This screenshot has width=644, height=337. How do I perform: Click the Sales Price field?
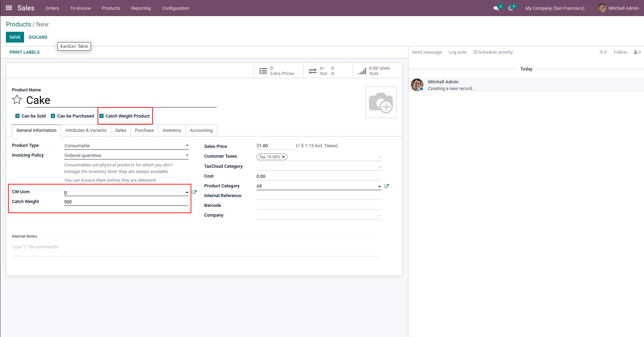tap(275, 146)
